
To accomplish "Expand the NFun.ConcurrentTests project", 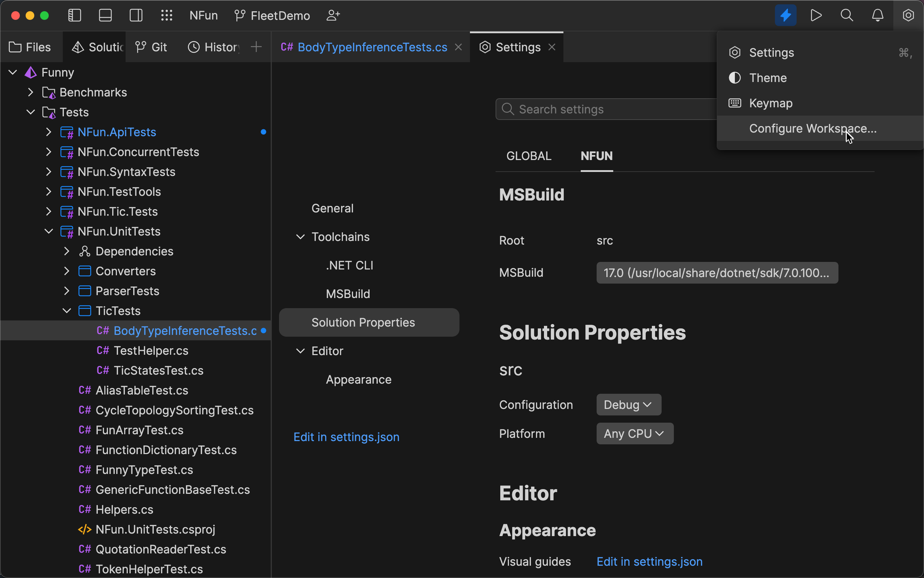I will click(x=48, y=152).
